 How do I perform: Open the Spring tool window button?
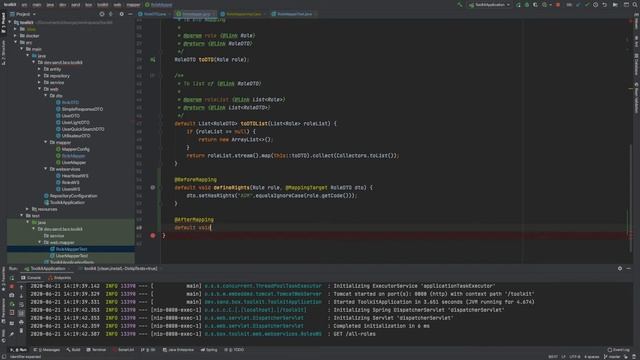coord(209,350)
